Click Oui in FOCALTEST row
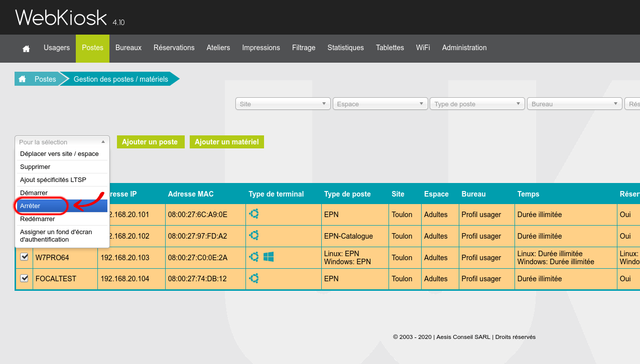The height and width of the screenshot is (364, 640). click(x=625, y=279)
